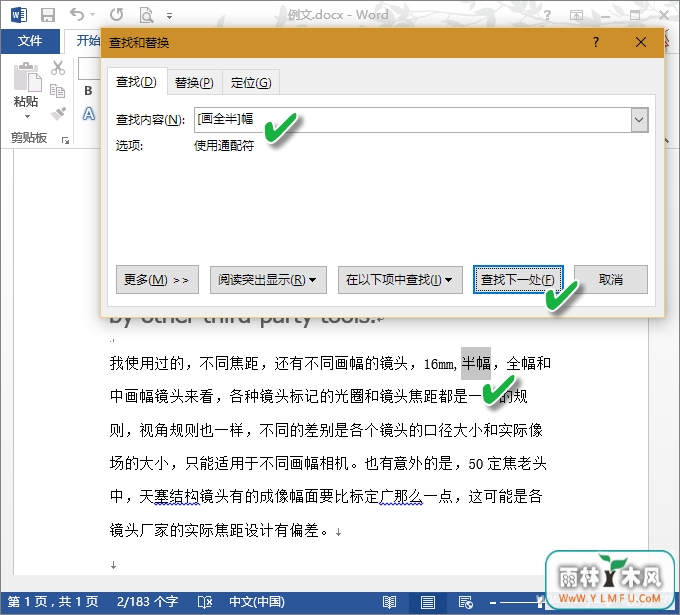
Task: Save the document with the floppy icon
Action: [48, 15]
